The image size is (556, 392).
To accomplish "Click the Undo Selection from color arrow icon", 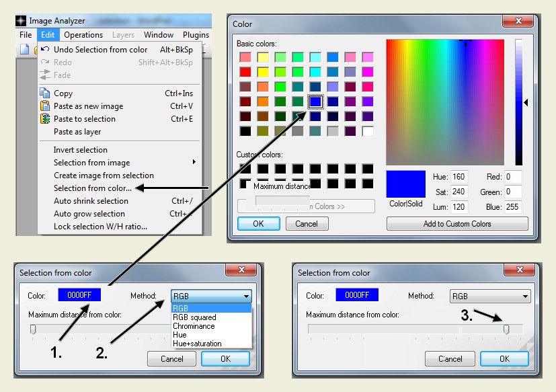I will (45, 50).
